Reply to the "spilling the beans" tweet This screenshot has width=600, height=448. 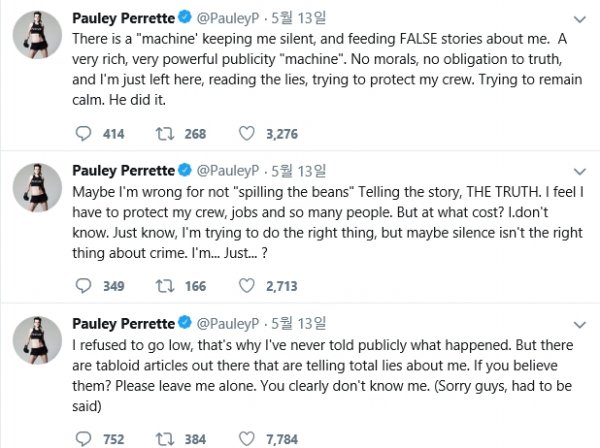coord(84,286)
